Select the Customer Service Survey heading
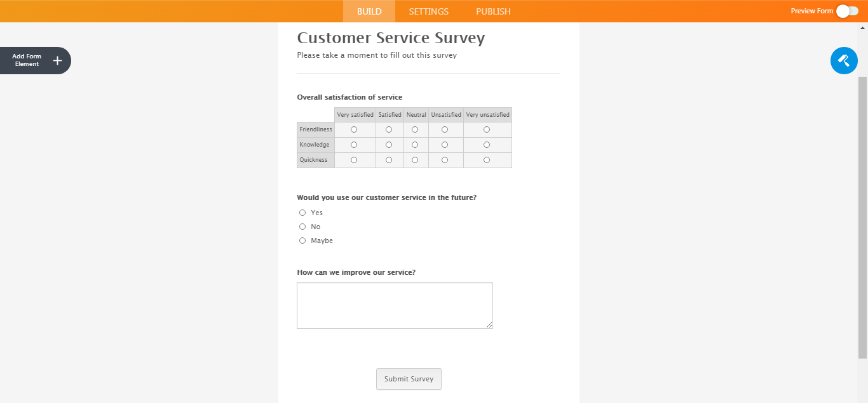This screenshot has width=868, height=403. point(391,38)
